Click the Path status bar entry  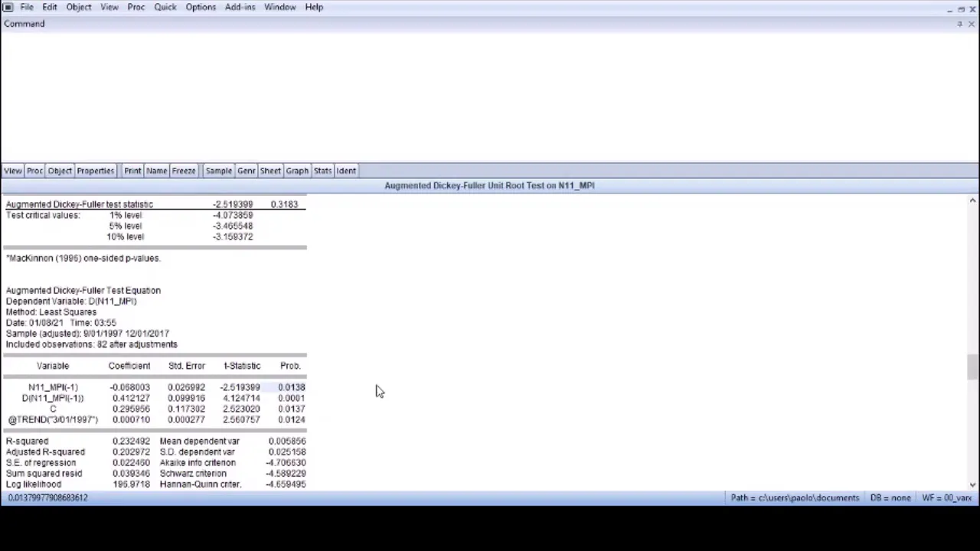795,497
